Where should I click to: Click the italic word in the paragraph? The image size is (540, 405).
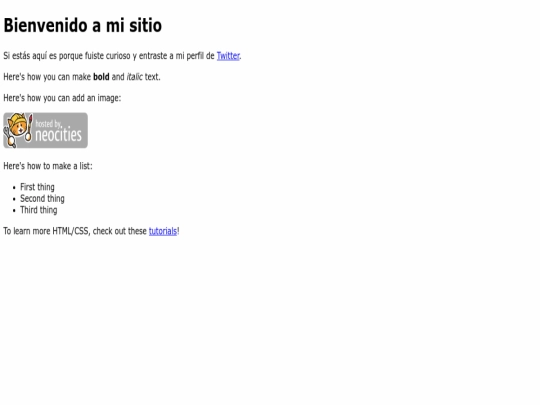point(134,77)
